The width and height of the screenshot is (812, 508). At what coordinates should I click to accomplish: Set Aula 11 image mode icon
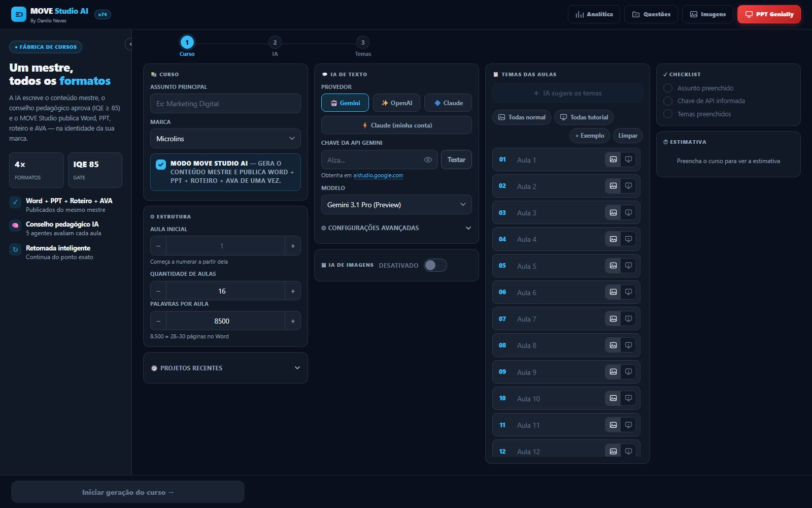613,425
